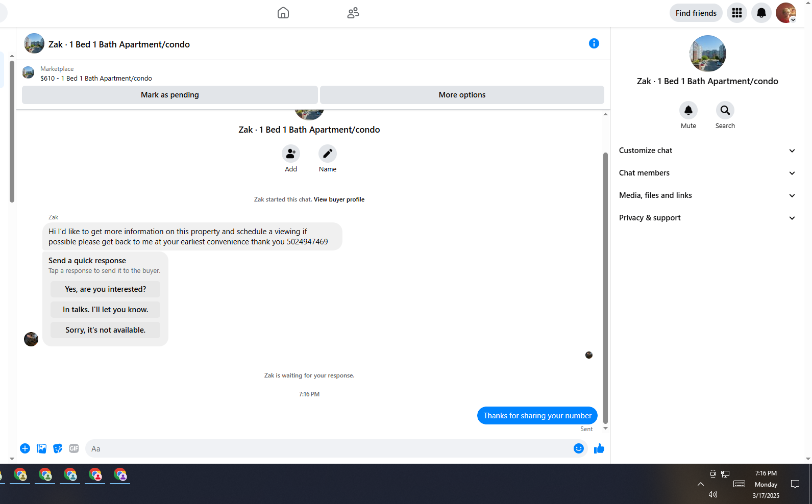
Task: Click the attach photo icon in composer
Action: coord(41,448)
